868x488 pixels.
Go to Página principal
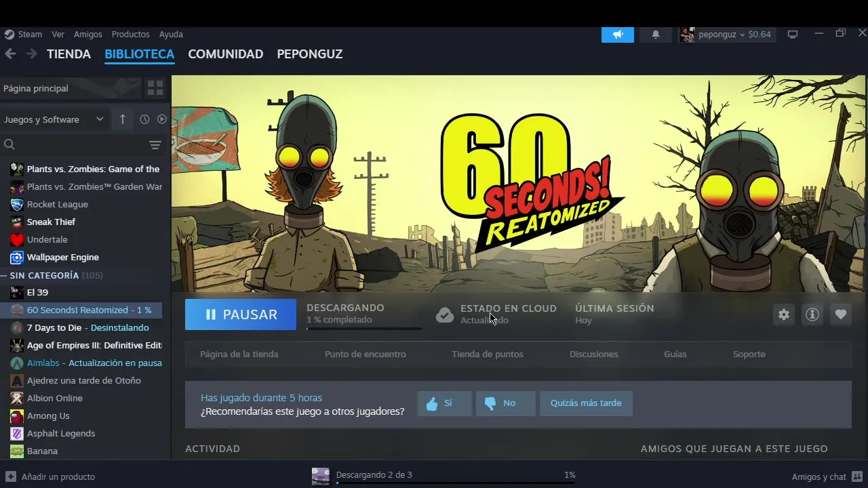click(x=71, y=88)
